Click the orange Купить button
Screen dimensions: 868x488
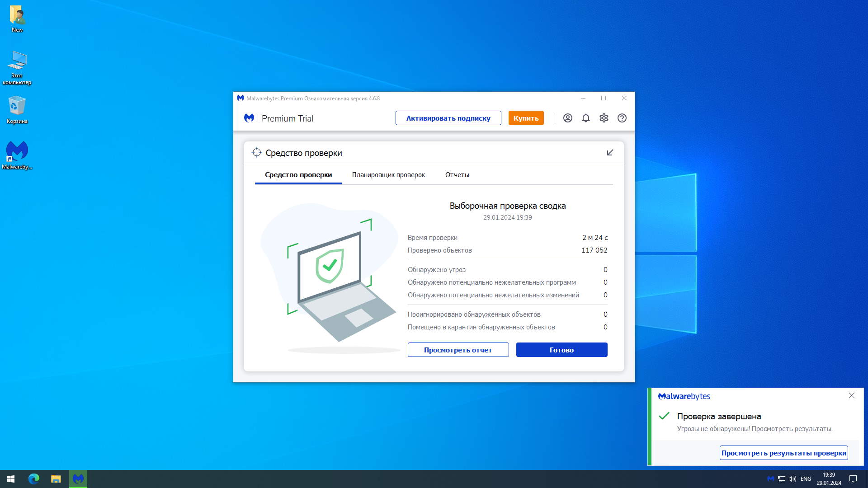tap(526, 118)
